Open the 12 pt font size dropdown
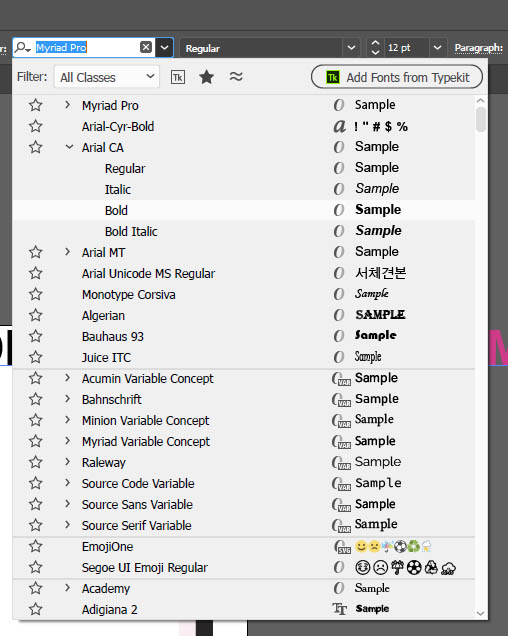This screenshot has height=636, width=508. [x=437, y=48]
